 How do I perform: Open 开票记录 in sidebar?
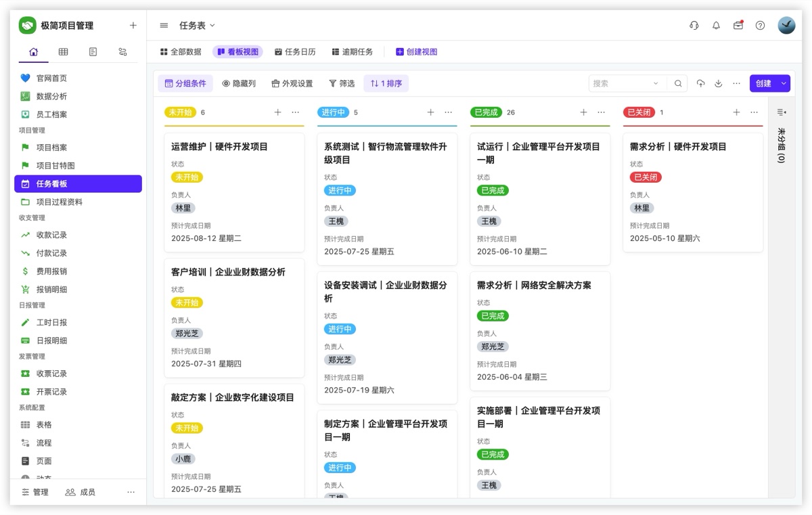point(78,392)
